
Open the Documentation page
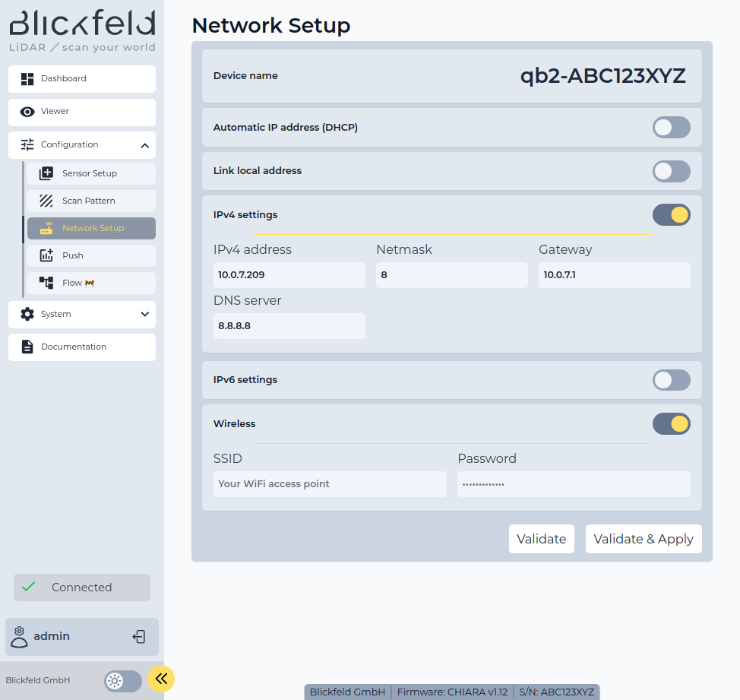74,347
